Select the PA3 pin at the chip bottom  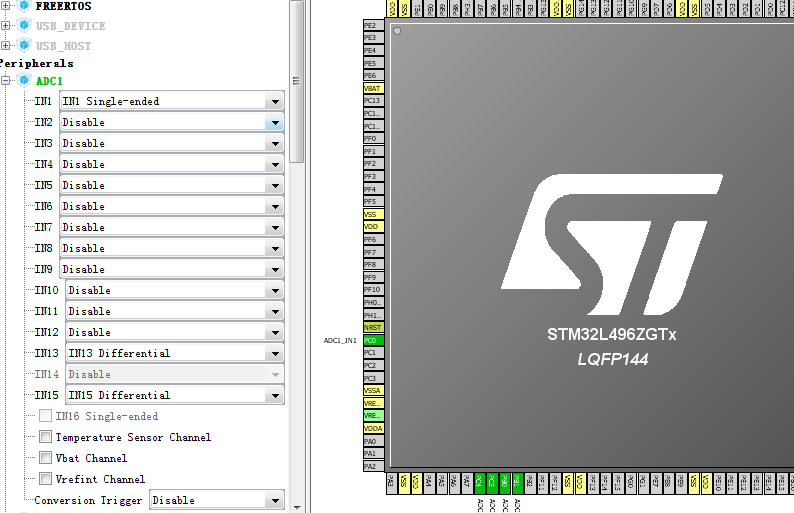point(391,484)
